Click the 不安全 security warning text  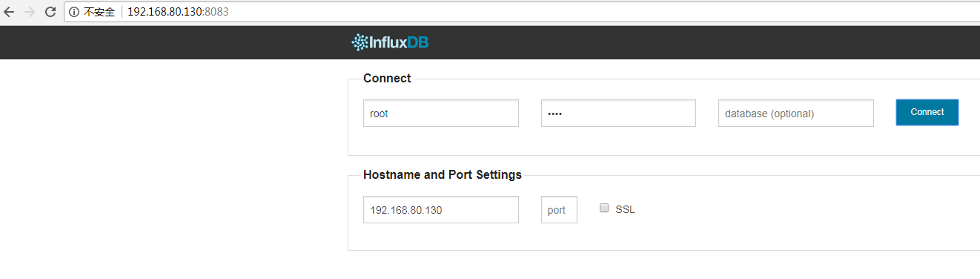[99, 12]
